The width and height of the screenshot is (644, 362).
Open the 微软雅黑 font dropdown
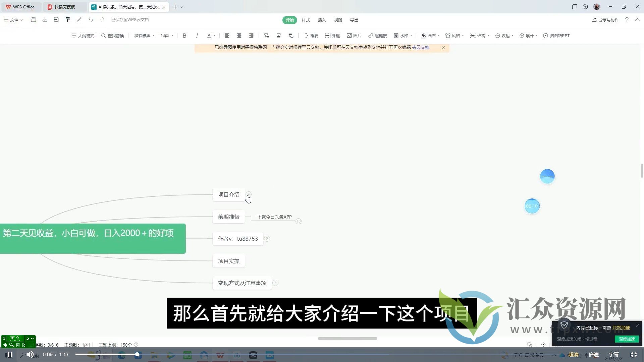[x=144, y=36]
